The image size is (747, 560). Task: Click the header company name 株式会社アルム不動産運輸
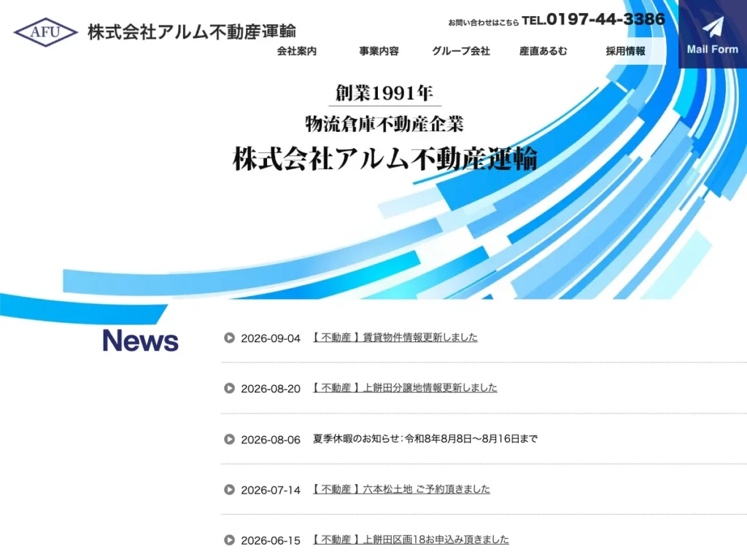(x=192, y=31)
